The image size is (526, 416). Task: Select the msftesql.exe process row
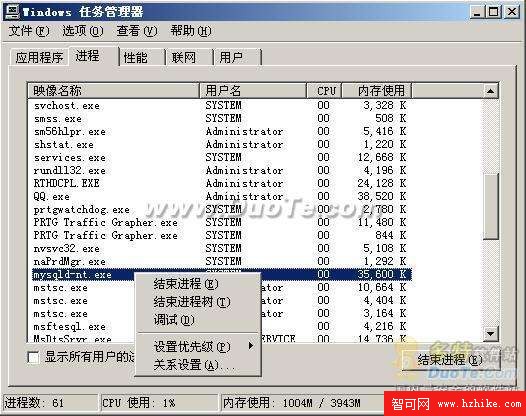(220, 326)
